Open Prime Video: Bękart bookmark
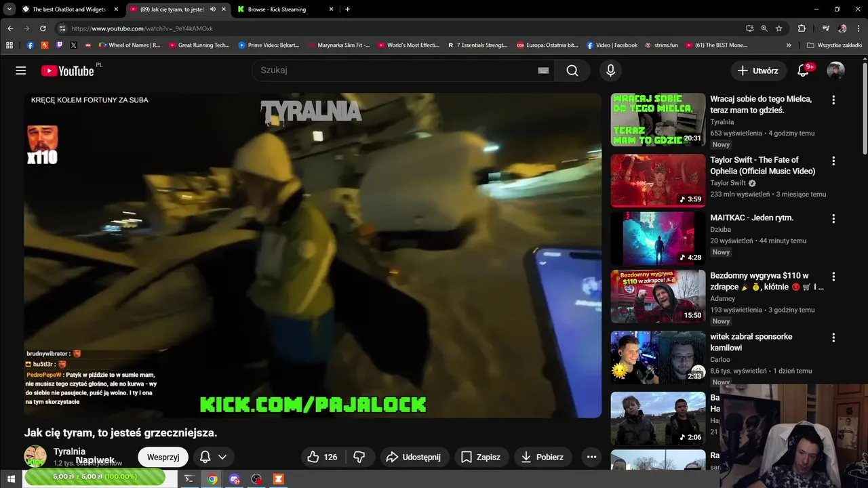This screenshot has width=868, height=488. [x=269, y=45]
